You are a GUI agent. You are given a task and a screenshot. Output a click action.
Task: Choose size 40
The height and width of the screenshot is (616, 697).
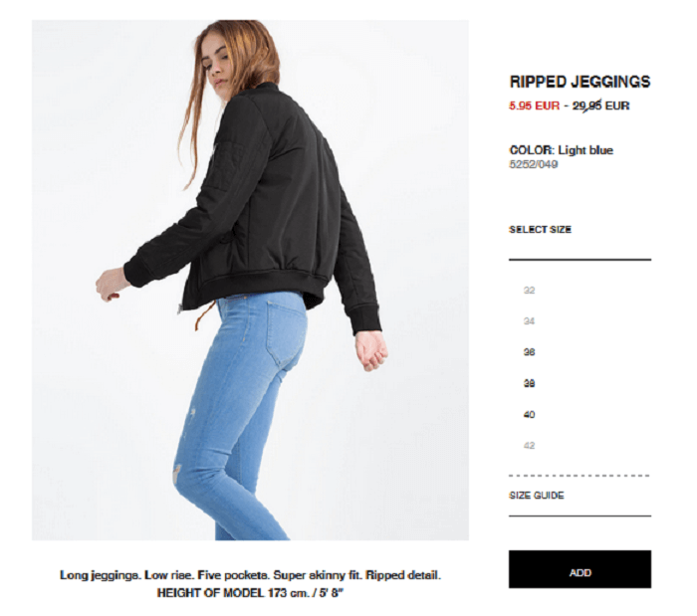(529, 414)
